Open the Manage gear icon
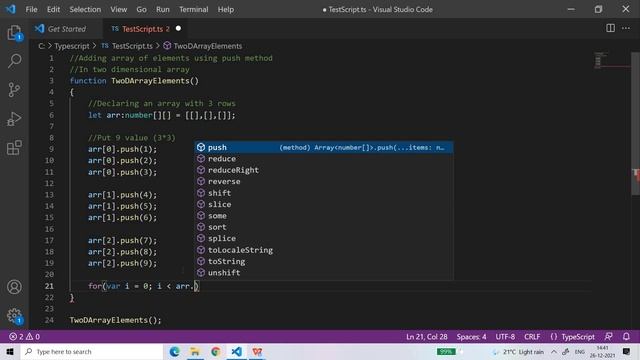 pos(14,315)
